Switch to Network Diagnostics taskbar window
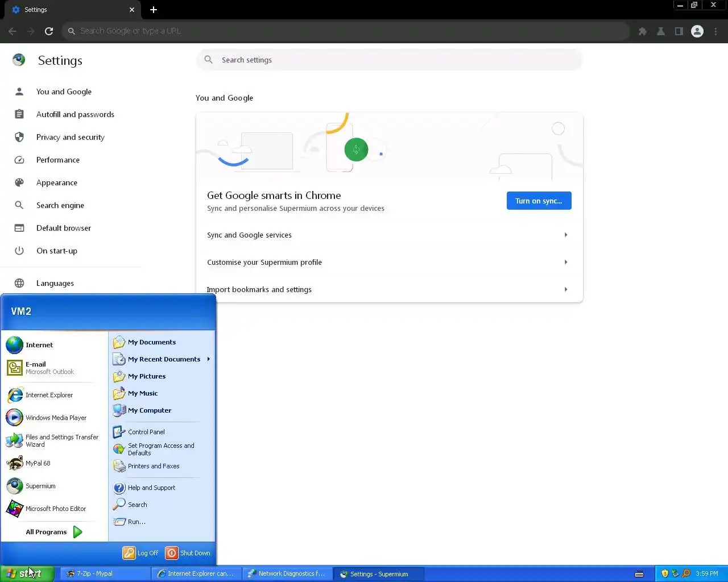This screenshot has height=582, width=728. click(288, 574)
